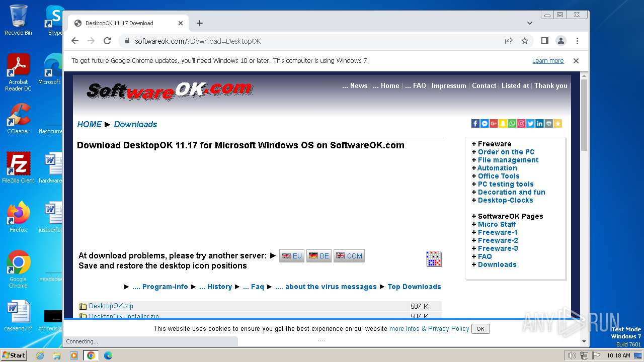Expand Desktop-Clocks category
Image resolution: width=644 pixels, height=362 pixels.
pos(505,200)
